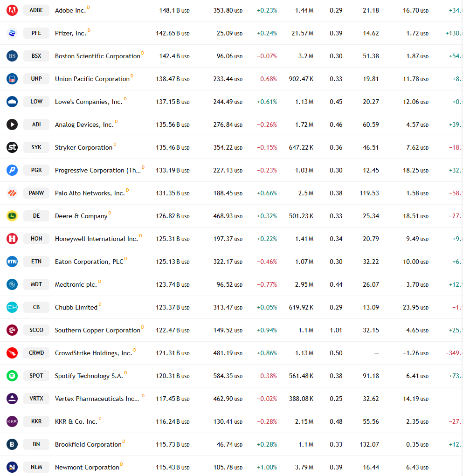463x476 pixels.
Task: Click the Boston Scientific logo icon
Action: pyautogui.click(x=12, y=56)
